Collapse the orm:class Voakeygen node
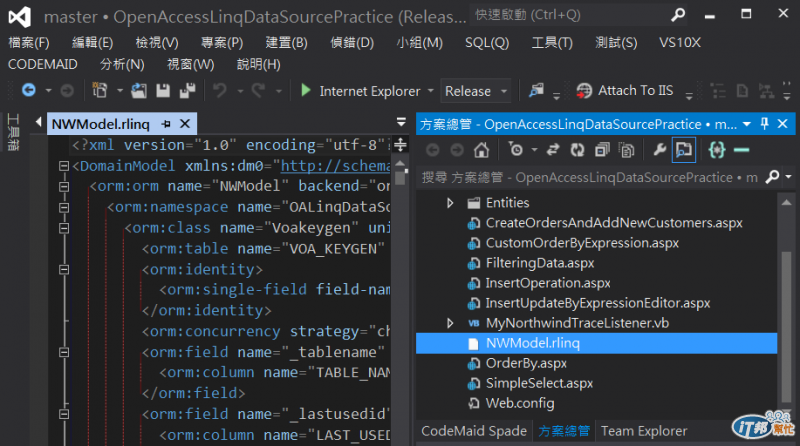 [x=64, y=228]
